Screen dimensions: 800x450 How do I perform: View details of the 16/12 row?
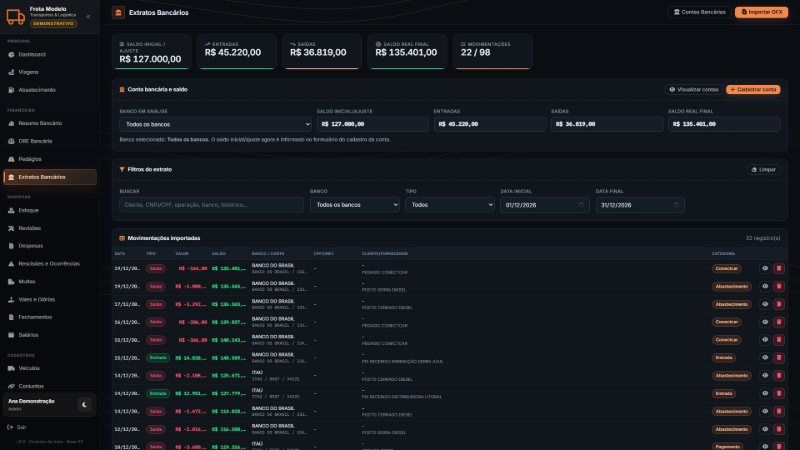point(764,322)
